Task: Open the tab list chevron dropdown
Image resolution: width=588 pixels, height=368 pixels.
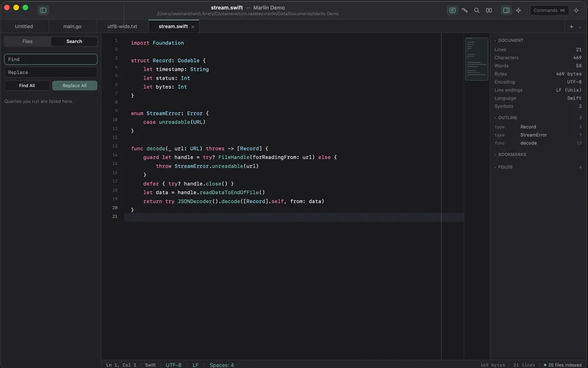Action: [x=580, y=27]
